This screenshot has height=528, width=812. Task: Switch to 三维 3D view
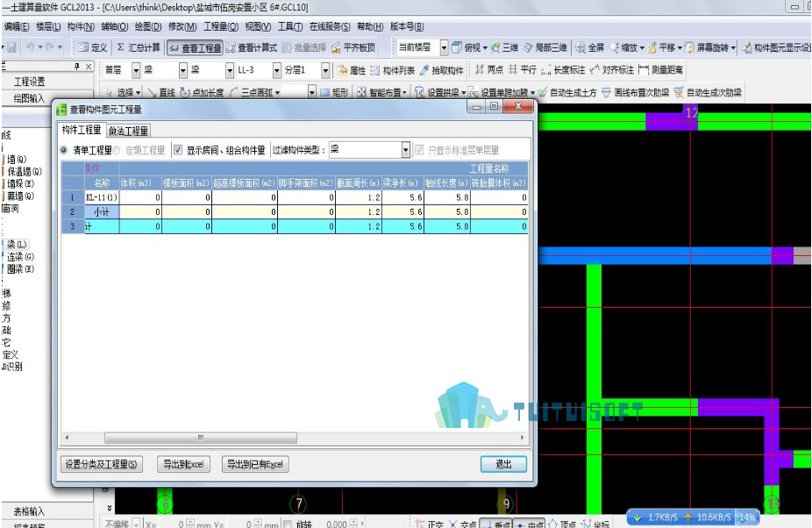(504, 47)
